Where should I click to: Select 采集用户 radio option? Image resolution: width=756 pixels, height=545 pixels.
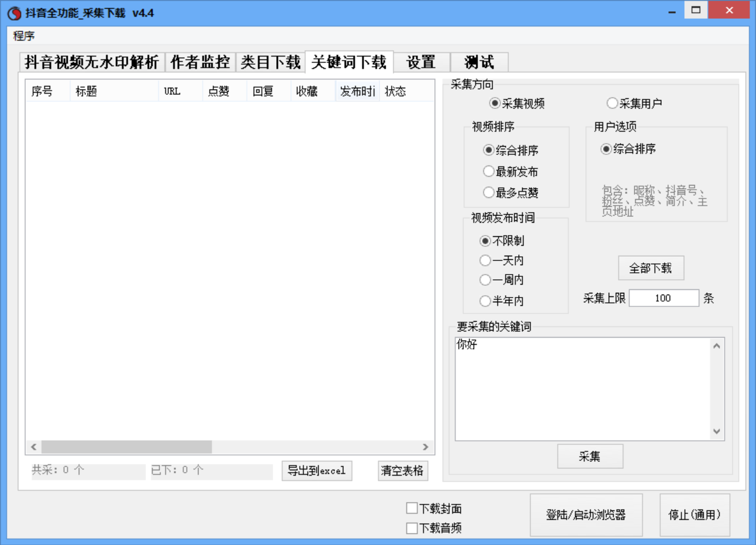[634, 104]
